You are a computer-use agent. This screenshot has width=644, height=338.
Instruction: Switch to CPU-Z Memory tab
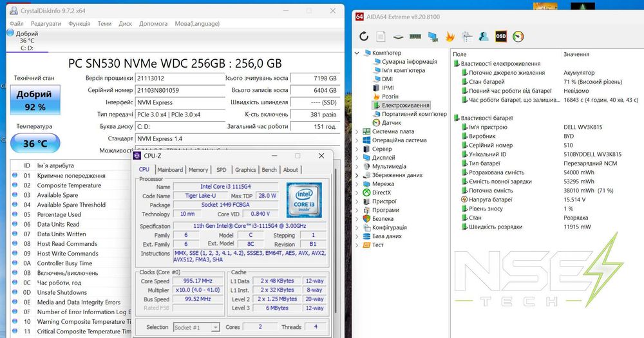(198, 169)
